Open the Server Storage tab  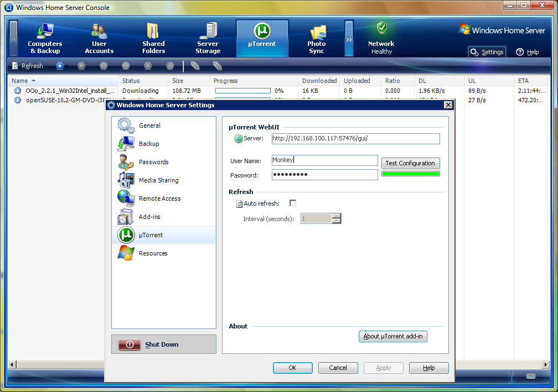tap(208, 38)
